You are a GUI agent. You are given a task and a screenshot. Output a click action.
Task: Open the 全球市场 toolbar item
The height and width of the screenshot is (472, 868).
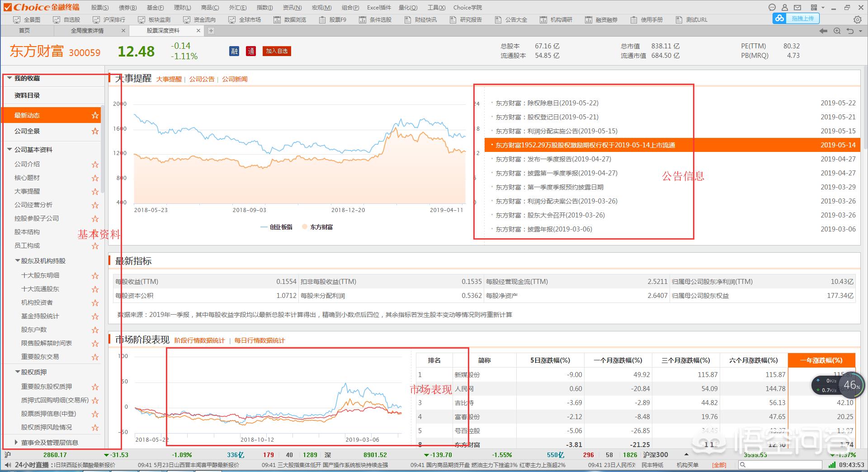[244, 19]
